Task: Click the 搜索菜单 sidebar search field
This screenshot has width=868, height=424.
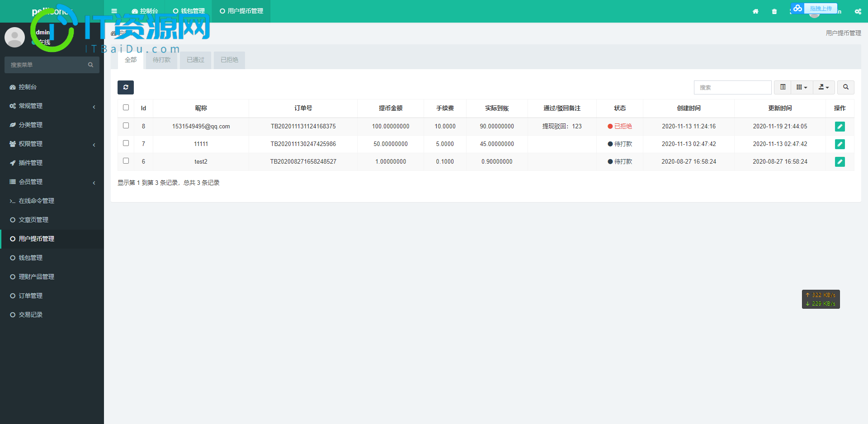Action: pos(45,65)
